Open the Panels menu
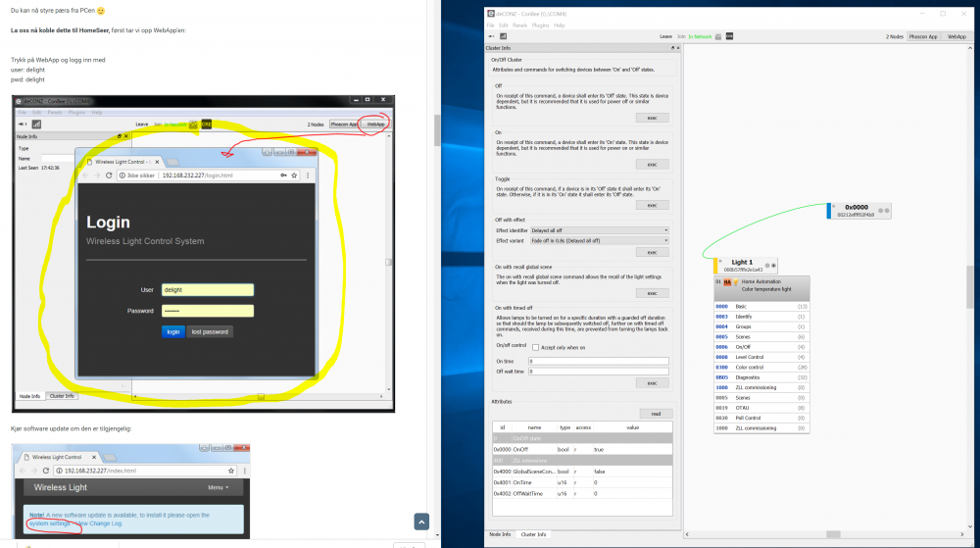 click(520, 25)
